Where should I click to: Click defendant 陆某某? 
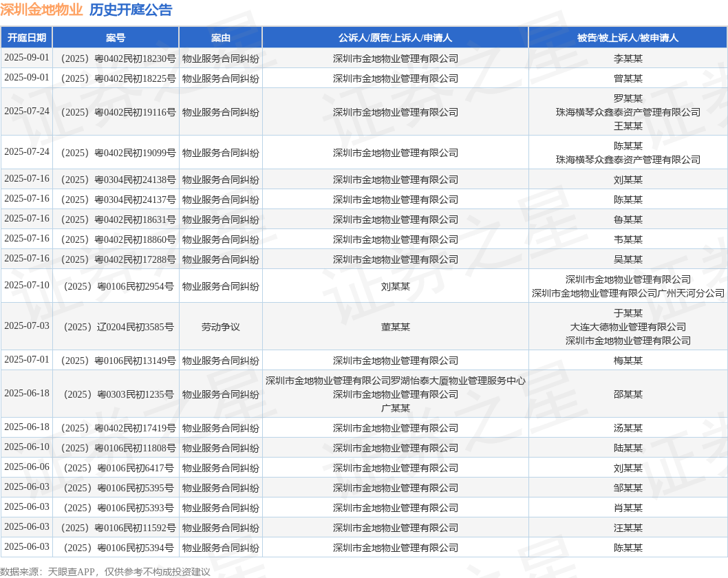tap(628, 448)
